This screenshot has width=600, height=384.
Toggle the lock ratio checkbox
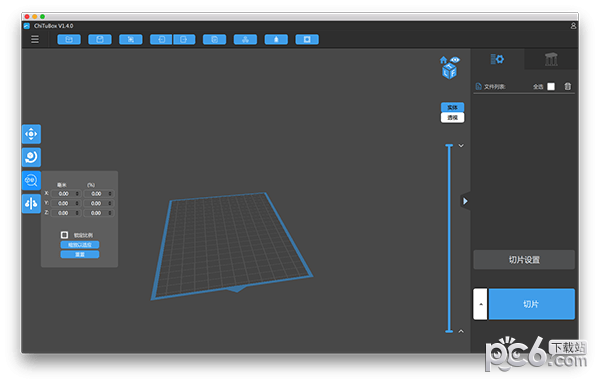pyautogui.click(x=64, y=235)
